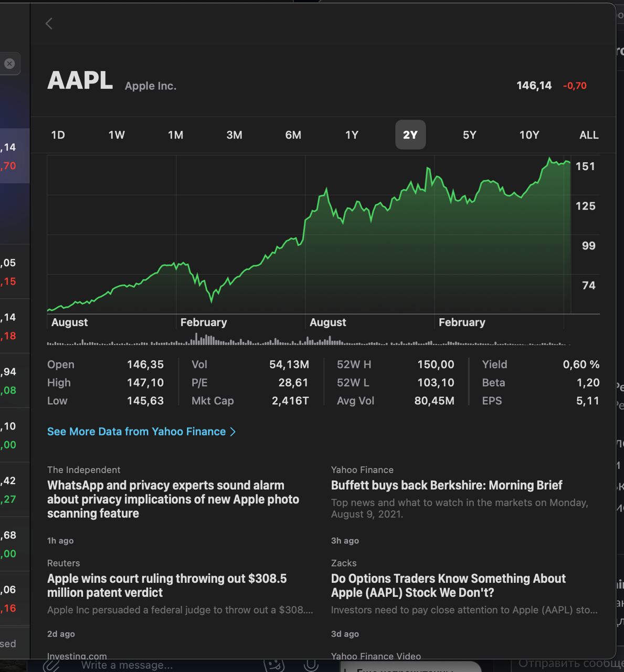The width and height of the screenshot is (624, 672).
Task: Click the 146,14 current price
Action: [x=534, y=86]
